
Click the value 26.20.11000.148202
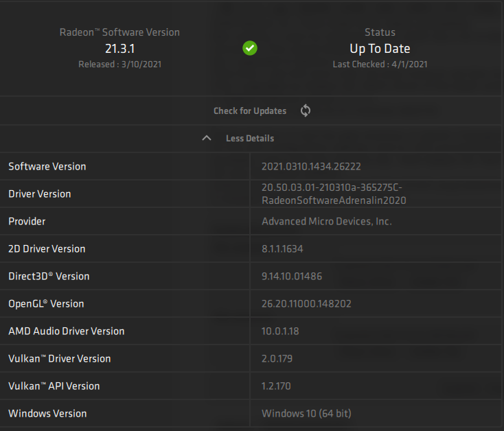(306, 304)
